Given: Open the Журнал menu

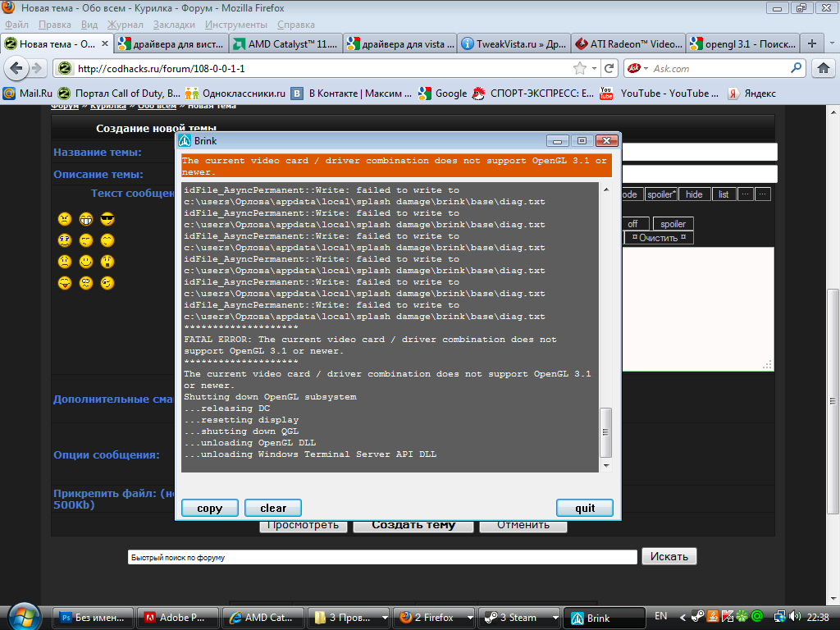Looking at the screenshot, I should (126, 25).
